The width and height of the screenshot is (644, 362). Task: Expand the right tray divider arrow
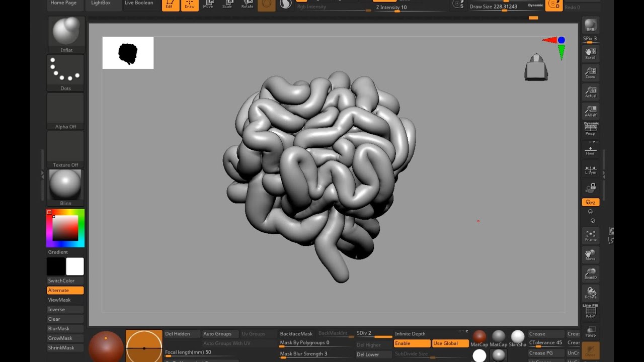click(604, 174)
